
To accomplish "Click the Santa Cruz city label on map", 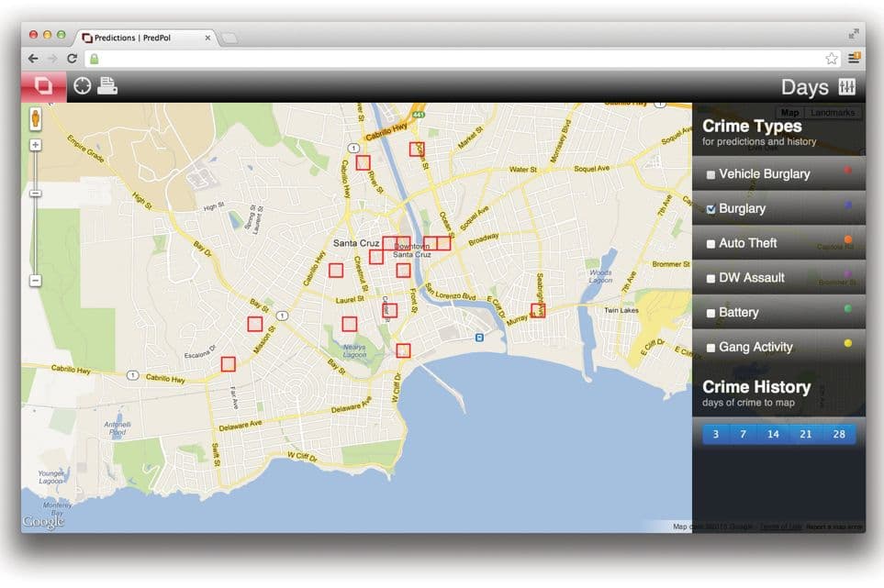I will click(x=356, y=243).
